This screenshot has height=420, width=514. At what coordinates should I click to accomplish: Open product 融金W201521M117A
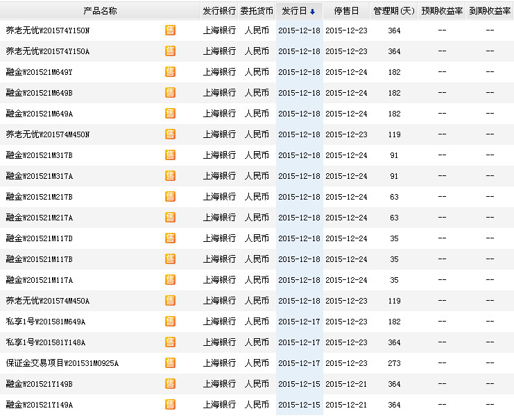(x=39, y=280)
